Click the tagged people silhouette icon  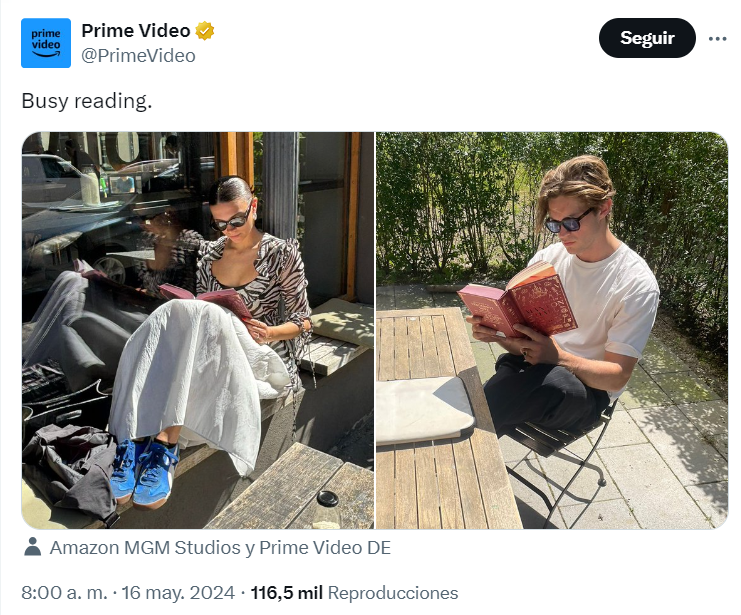pyautogui.click(x=33, y=547)
